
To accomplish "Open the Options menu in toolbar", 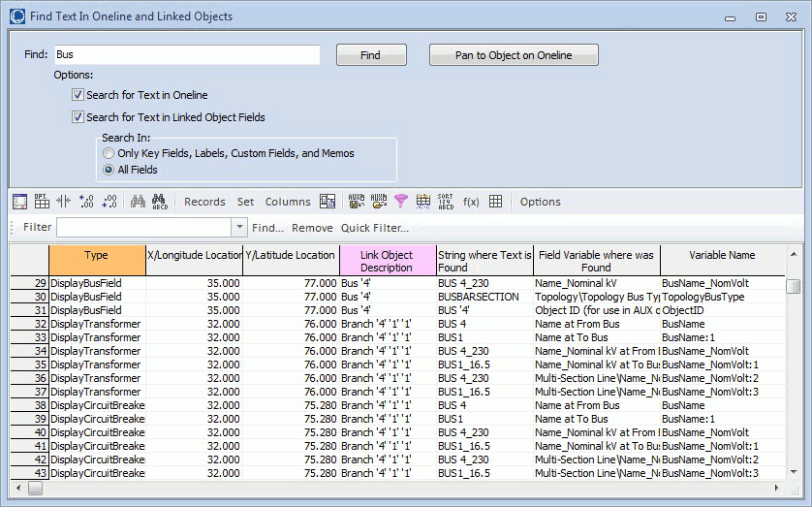I will [x=540, y=202].
